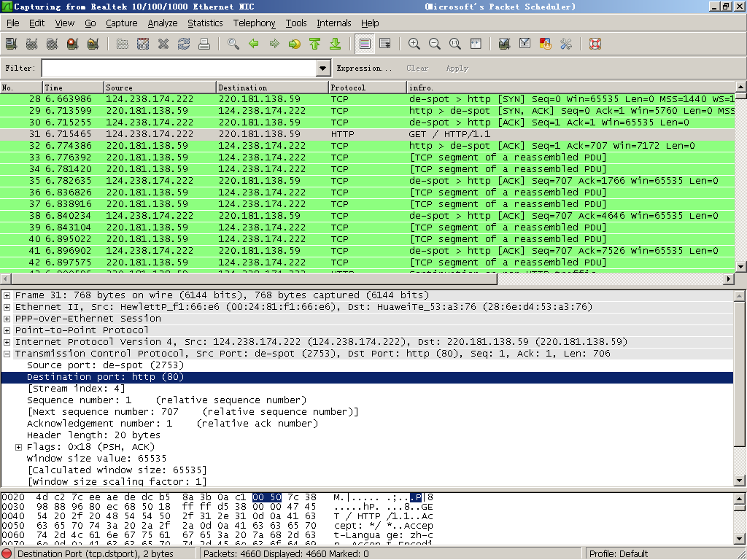The width and height of the screenshot is (747, 560).
Task: Toggle packet list colorization
Action: coord(365,44)
